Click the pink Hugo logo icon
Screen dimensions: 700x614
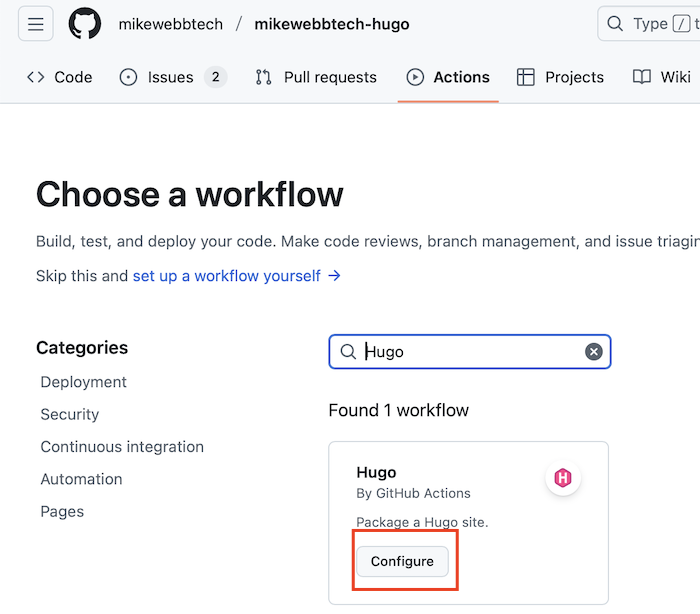[563, 478]
